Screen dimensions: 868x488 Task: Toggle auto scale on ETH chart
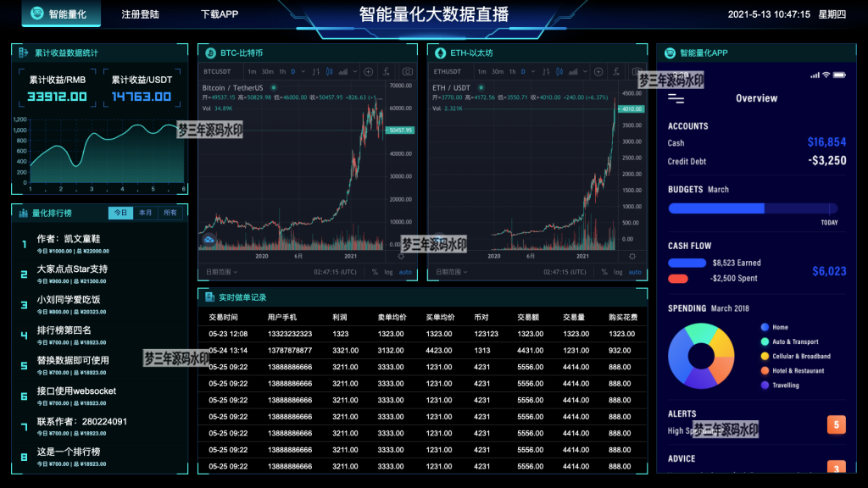pyautogui.click(x=635, y=272)
